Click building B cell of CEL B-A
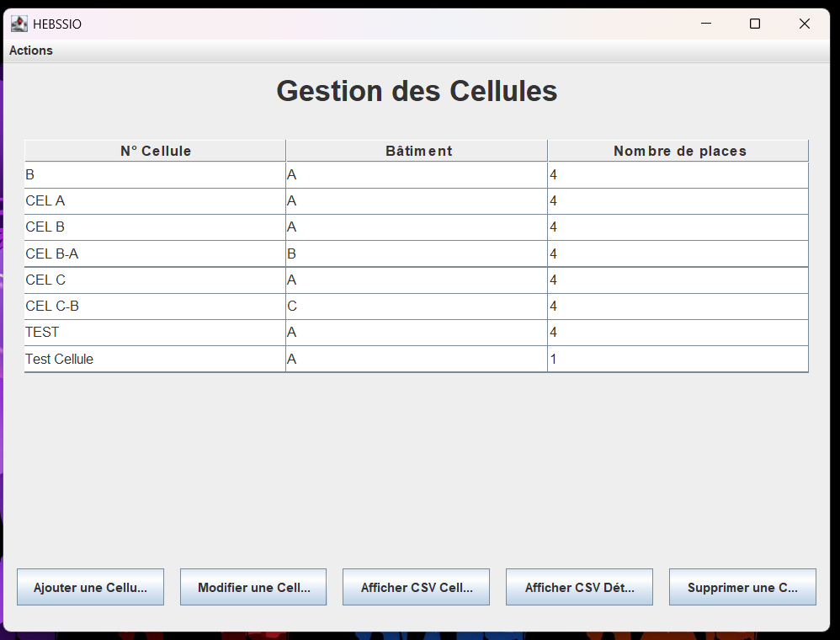 (x=293, y=253)
